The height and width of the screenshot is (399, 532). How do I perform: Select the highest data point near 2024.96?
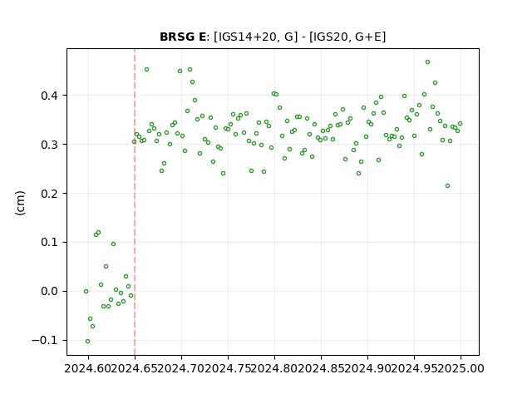[x=427, y=62]
